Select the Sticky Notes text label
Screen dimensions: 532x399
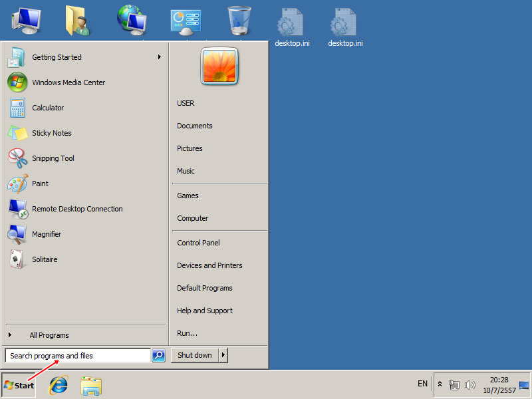[x=52, y=133]
